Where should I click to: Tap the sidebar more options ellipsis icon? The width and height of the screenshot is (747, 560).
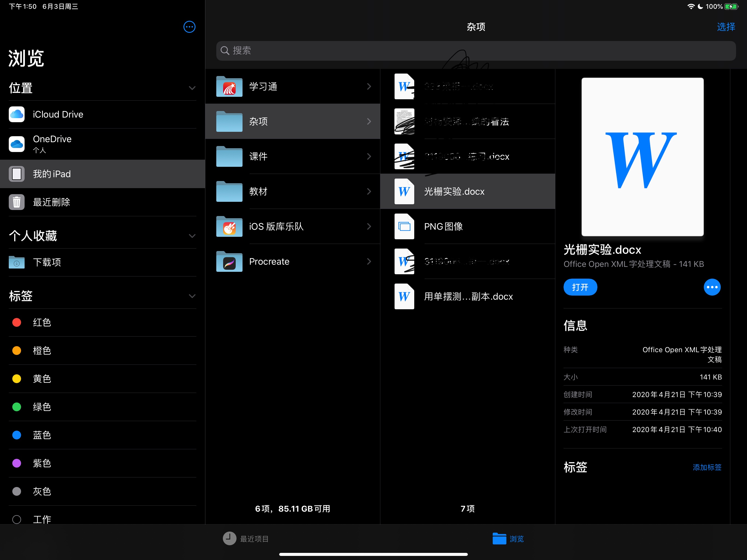pyautogui.click(x=189, y=27)
